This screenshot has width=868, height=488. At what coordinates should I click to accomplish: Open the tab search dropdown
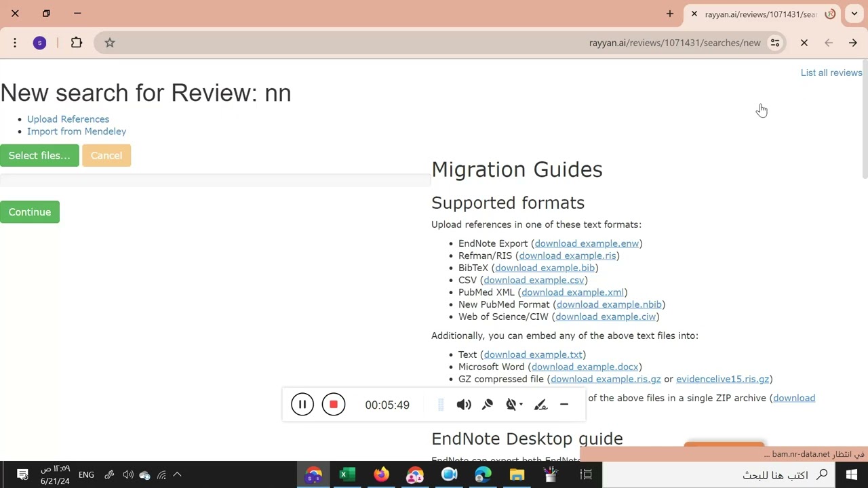coord(854,14)
